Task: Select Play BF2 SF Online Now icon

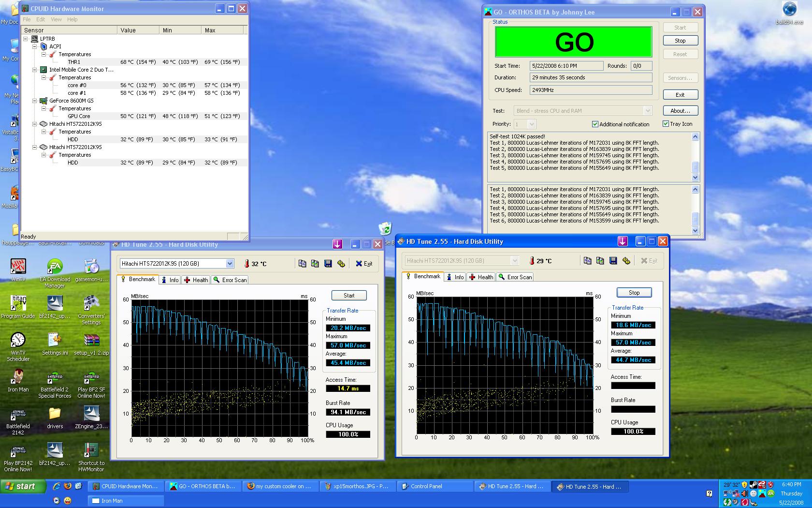Action: tap(91, 384)
